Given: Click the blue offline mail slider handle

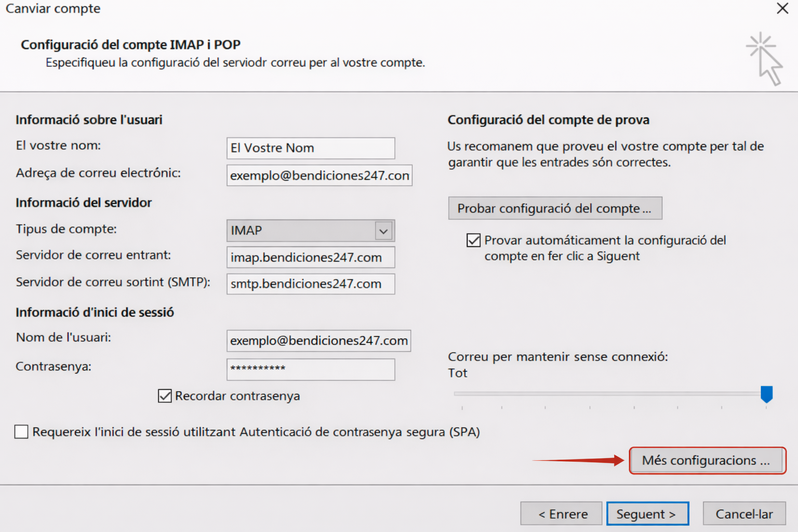Looking at the screenshot, I should click(766, 394).
